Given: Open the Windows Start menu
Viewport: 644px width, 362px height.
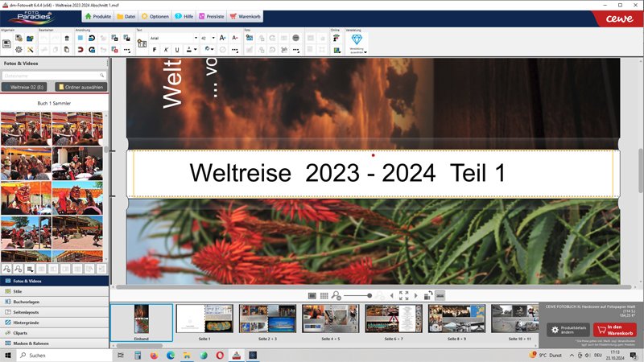Looking at the screenshot, I should point(8,356).
